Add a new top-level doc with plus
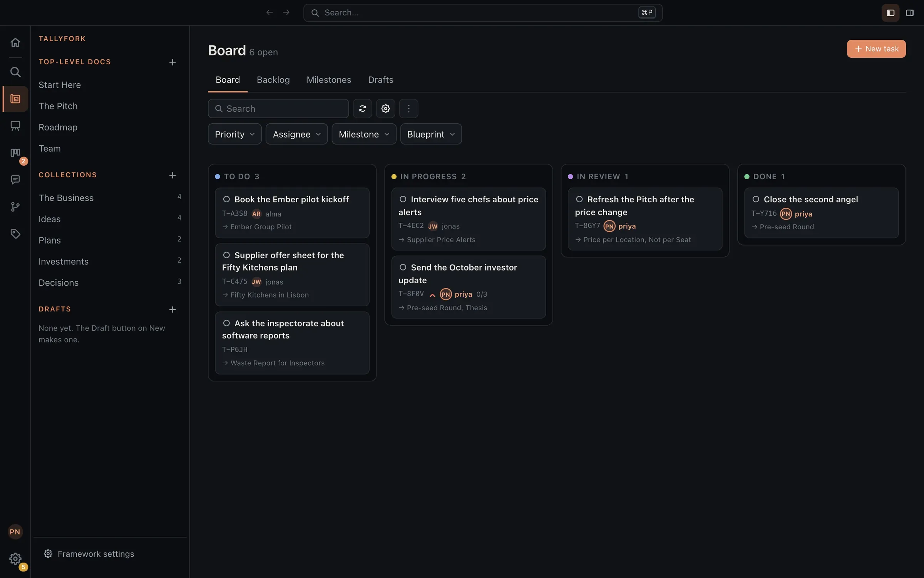 (x=172, y=62)
